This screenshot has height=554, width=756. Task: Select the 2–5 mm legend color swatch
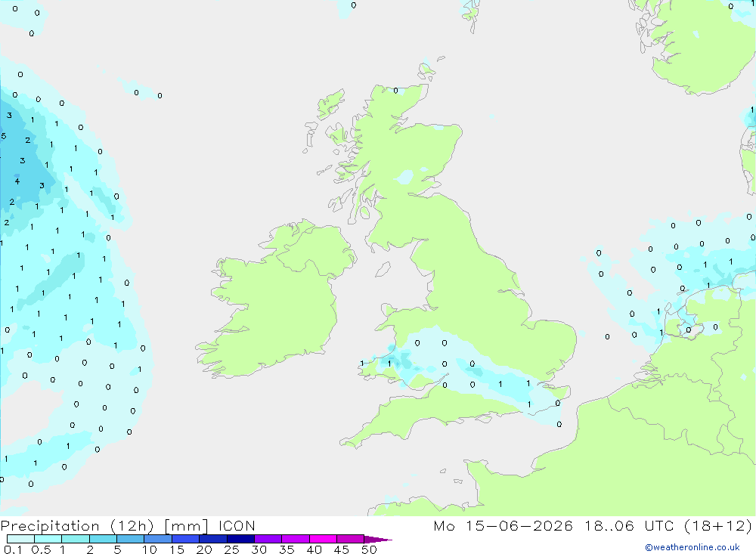click(103, 539)
